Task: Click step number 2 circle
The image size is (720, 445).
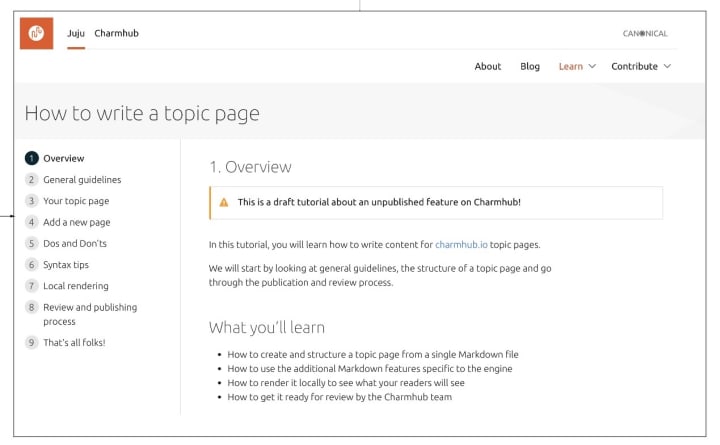Action: [31, 180]
